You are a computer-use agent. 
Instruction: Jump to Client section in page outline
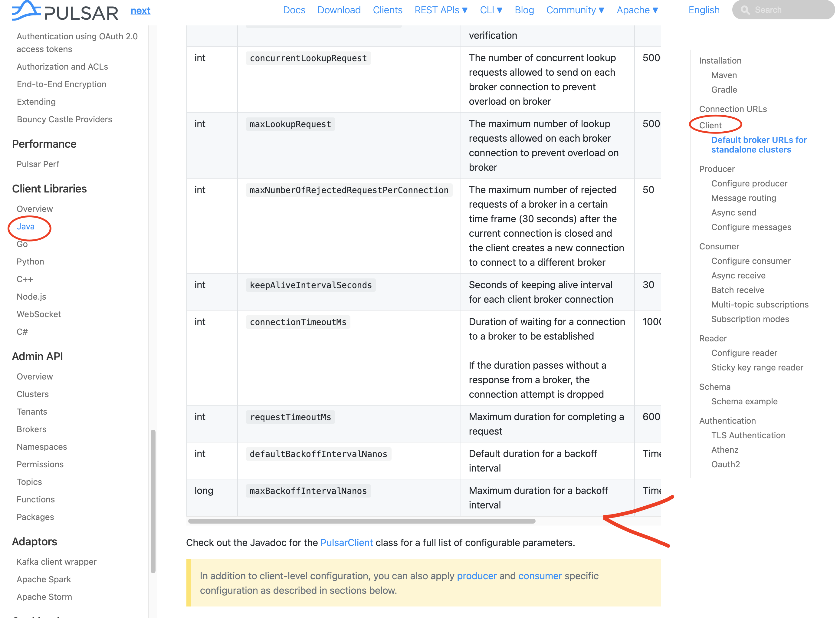pos(710,125)
